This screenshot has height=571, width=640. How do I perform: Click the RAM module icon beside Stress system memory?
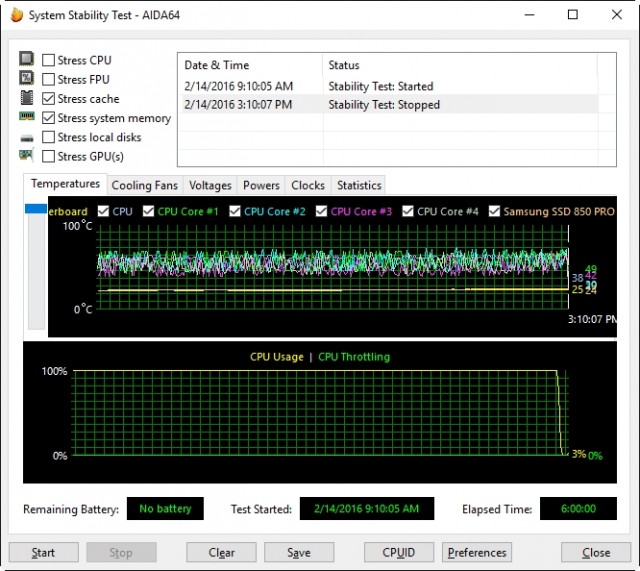click(x=27, y=118)
